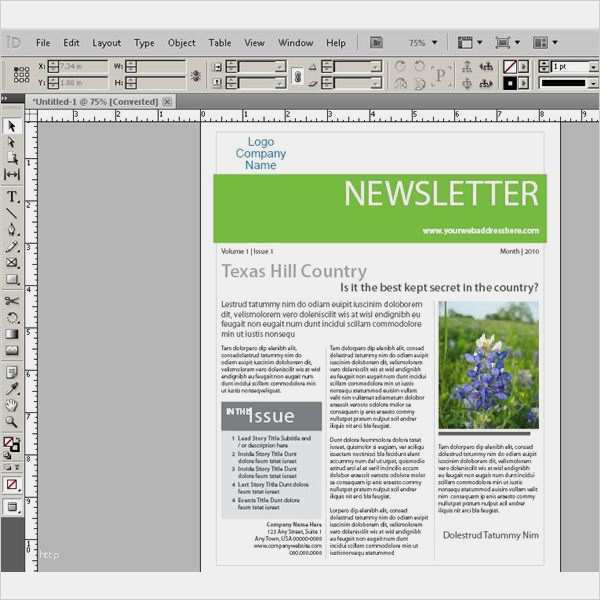Open Adobe Bridge from the application bar
600x600 pixels.
tap(377, 43)
